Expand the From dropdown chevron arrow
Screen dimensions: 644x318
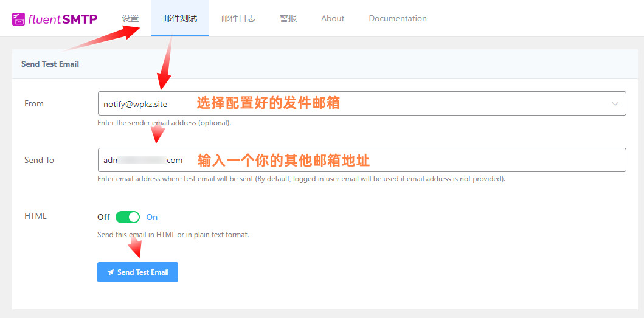click(615, 104)
